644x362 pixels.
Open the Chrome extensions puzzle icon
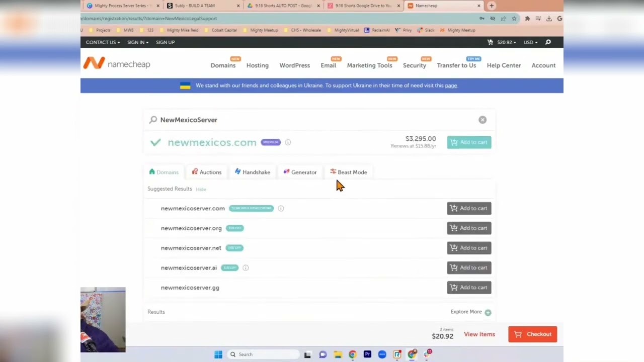pyautogui.click(x=527, y=19)
